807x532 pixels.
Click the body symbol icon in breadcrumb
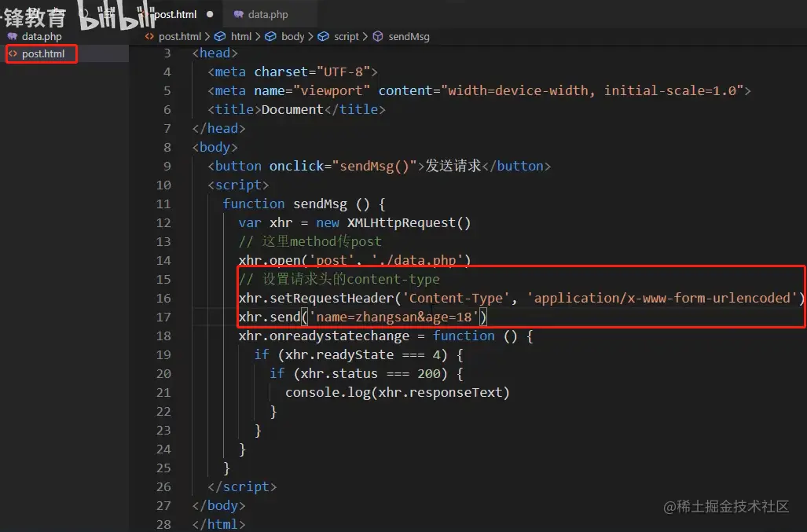pyautogui.click(x=271, y=36)
